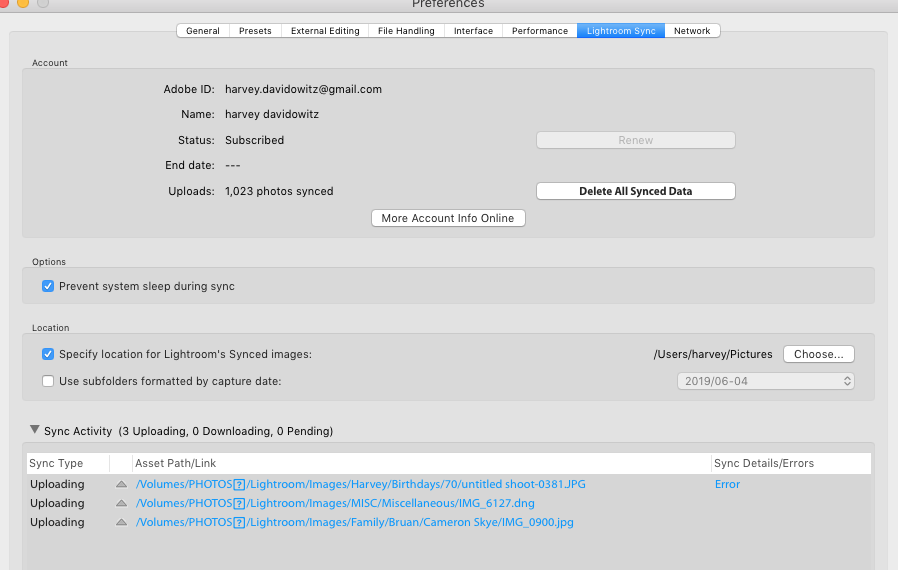Open the untitled shoot-0381.JPG asset path link
Image resolution: width=898 pixels, height=570 pixels.
360,484
